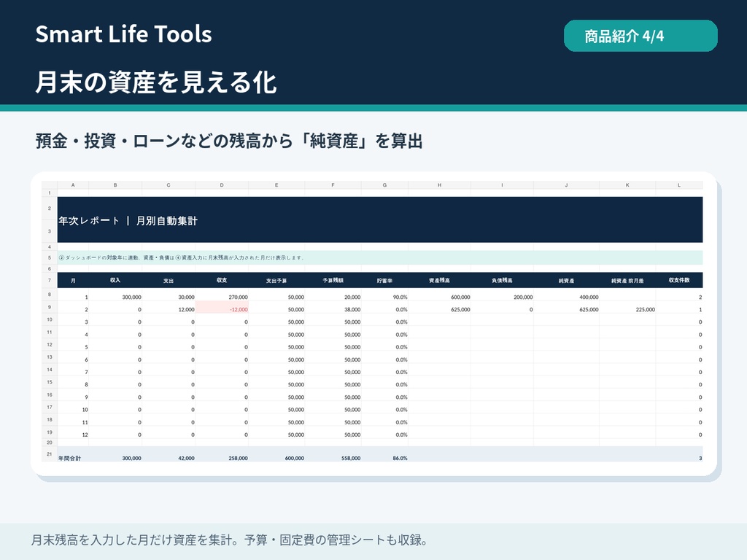Click the 86.0% total savings rate

[x=384, y=454]
